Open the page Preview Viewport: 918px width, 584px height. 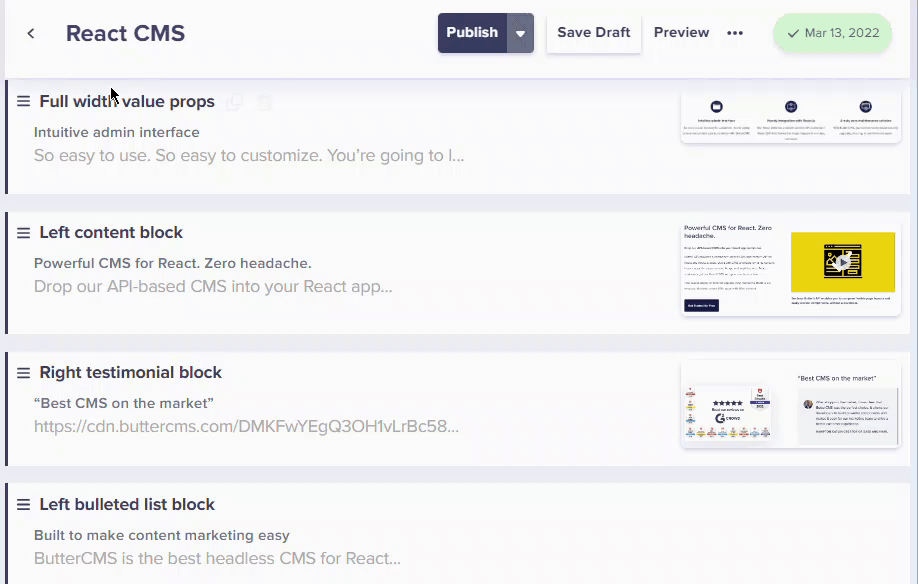[x=682, y=33]
